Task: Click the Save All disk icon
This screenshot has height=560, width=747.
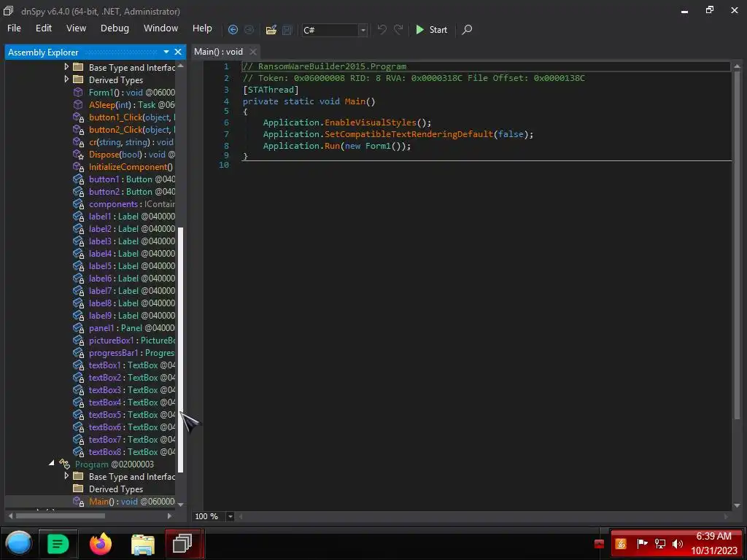Action: pos(287,29)
